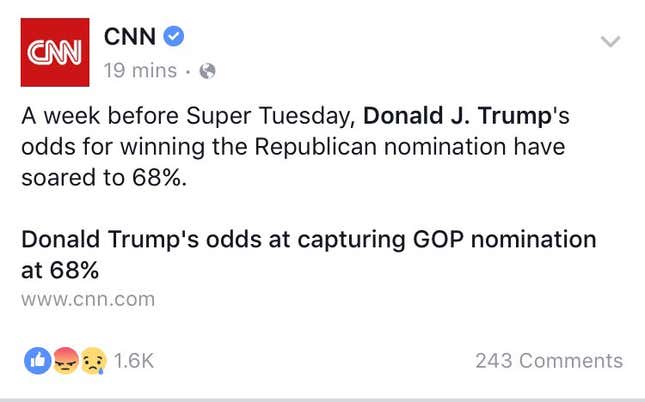Click the gray divider bar below the post

[x=322, y=400]
